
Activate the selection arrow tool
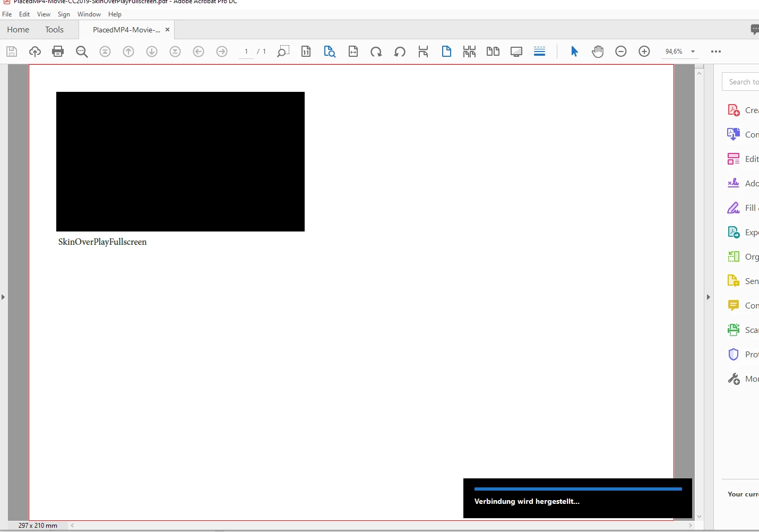coord(574,52)
